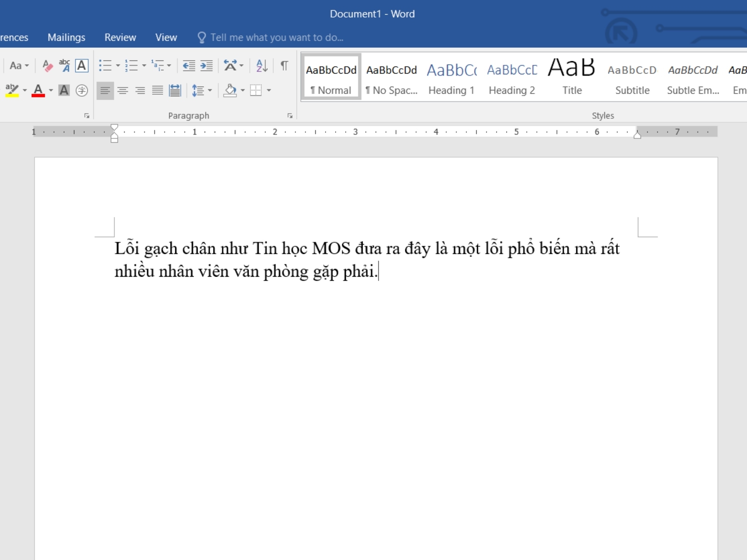Viewport: 747px width, 560px height.
Task: Toggle Show/Hide paragraph marks
Action: point(284,66)
